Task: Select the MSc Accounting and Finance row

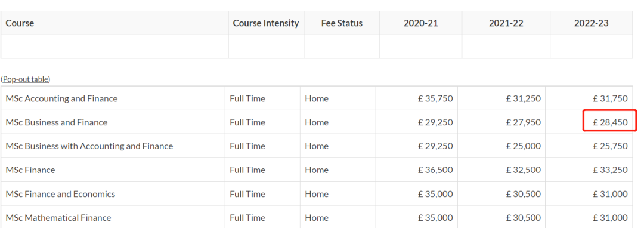Action: [x=317, y=98]
